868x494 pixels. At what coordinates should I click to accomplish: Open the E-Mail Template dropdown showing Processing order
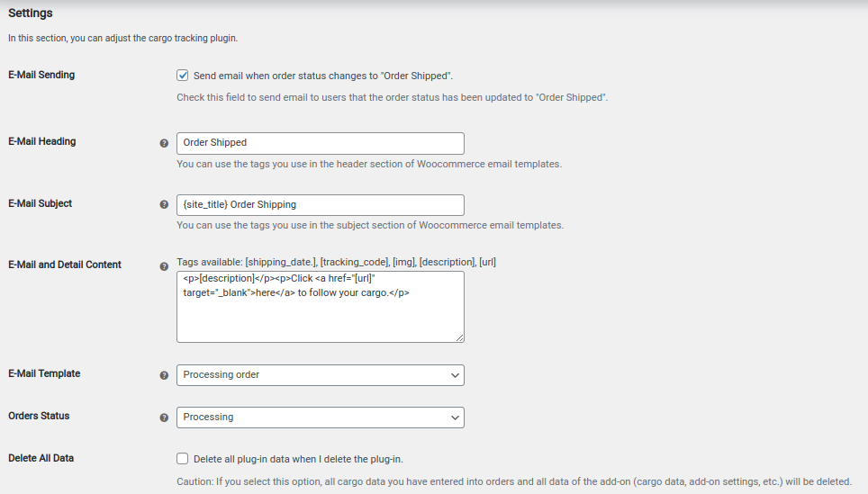pyautogui.click(x=321, y=375)
